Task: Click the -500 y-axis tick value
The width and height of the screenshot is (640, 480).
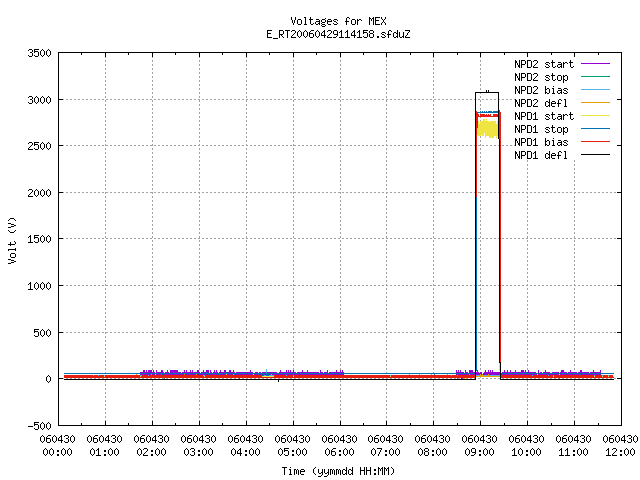Action: (x=40, y=426)
